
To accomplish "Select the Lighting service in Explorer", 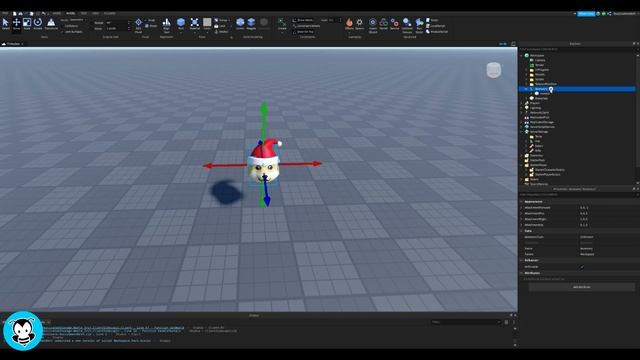I will (535, 108).
